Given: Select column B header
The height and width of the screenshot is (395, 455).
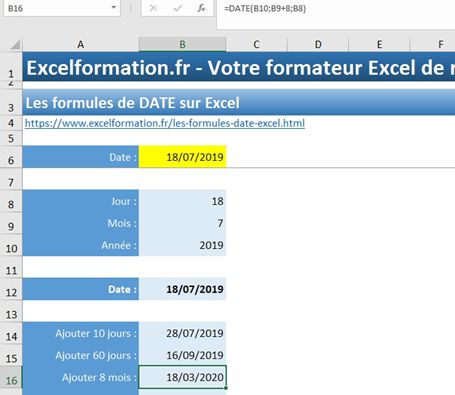Looking at the screenshot, I should tap(182, 44).
